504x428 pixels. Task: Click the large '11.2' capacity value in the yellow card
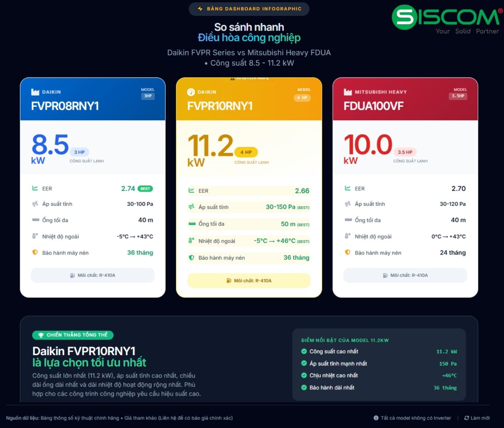pyautogui.click(x=210, y=146)
